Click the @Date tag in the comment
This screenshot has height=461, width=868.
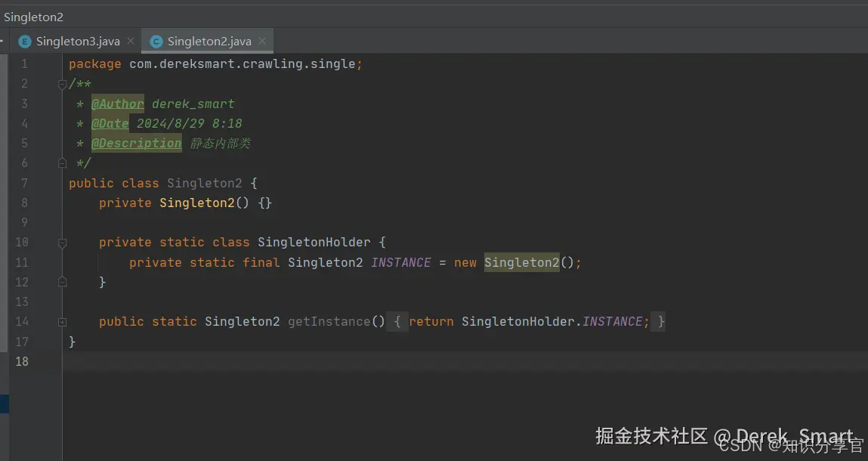click(110, 123)
